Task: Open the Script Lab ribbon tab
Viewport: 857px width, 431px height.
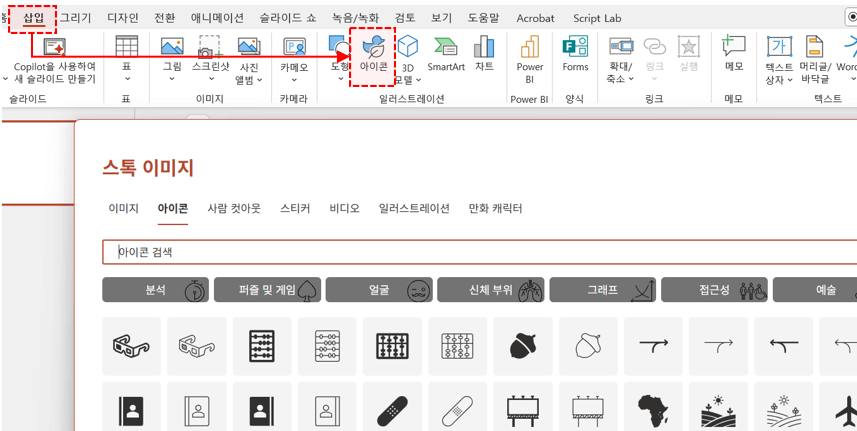Action: pos(597,18)
